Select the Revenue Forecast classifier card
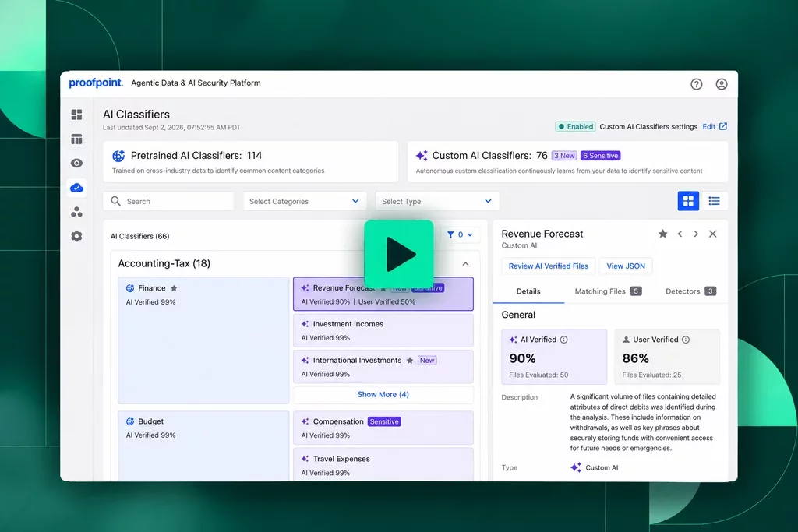 coord(383,294)
